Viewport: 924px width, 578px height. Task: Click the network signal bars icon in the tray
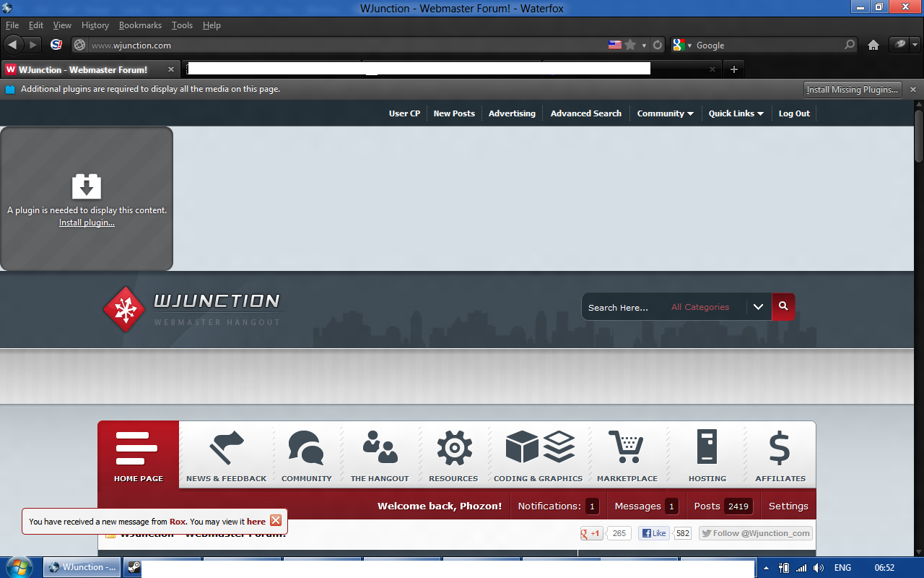(801, 568)
